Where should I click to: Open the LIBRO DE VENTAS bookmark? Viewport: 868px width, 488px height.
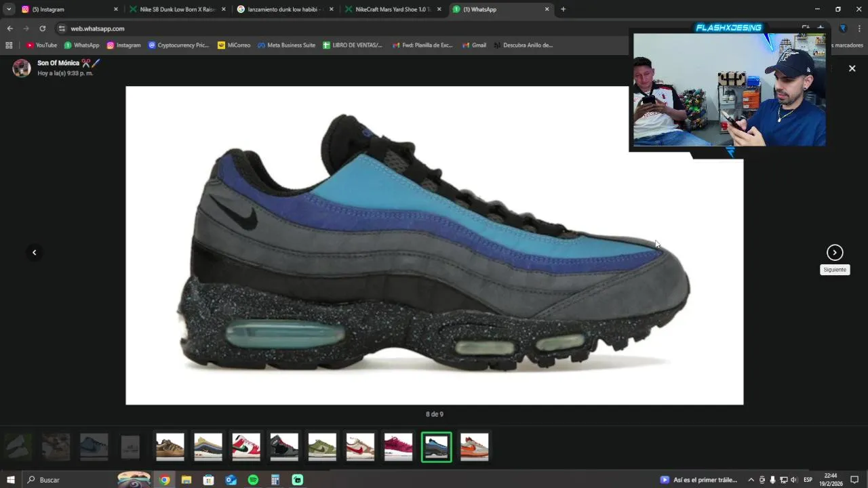pyautogui.click(x=353, y=45)
